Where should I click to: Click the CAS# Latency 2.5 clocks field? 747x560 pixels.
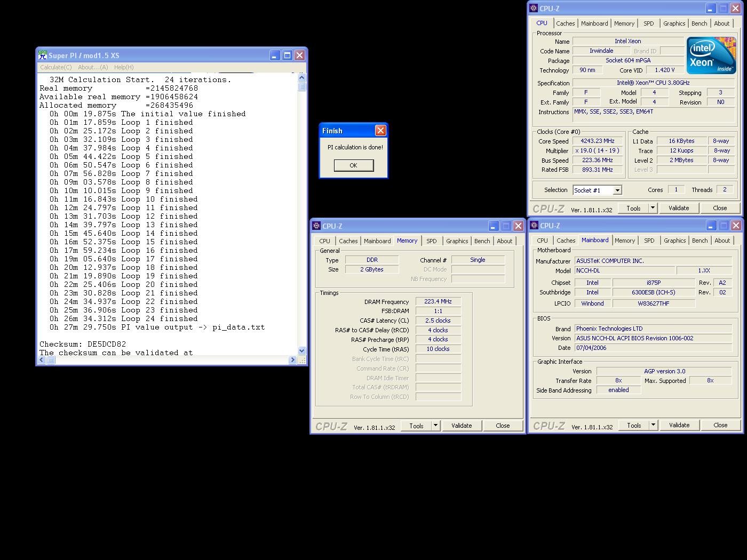pyautogui.click(x=438, y=321)
